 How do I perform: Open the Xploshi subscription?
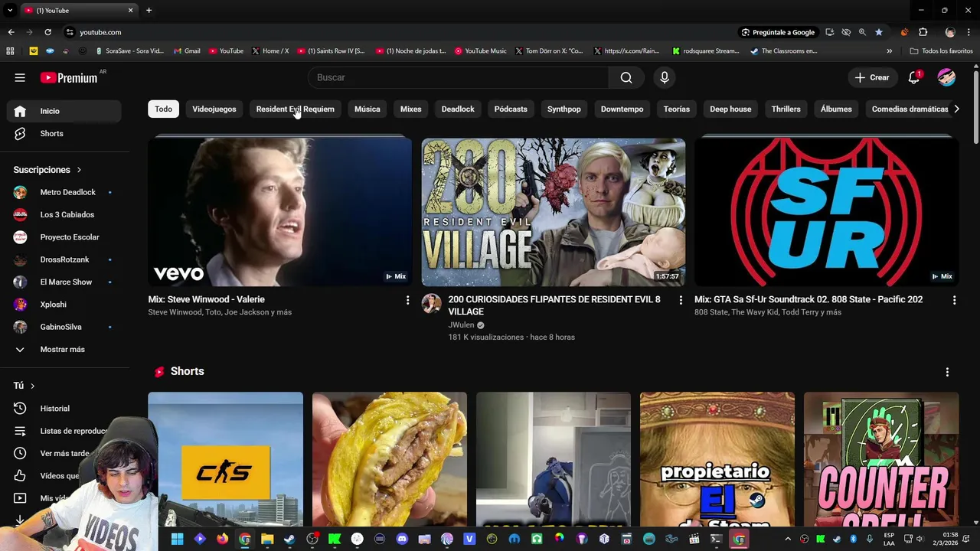coord(64,305)
